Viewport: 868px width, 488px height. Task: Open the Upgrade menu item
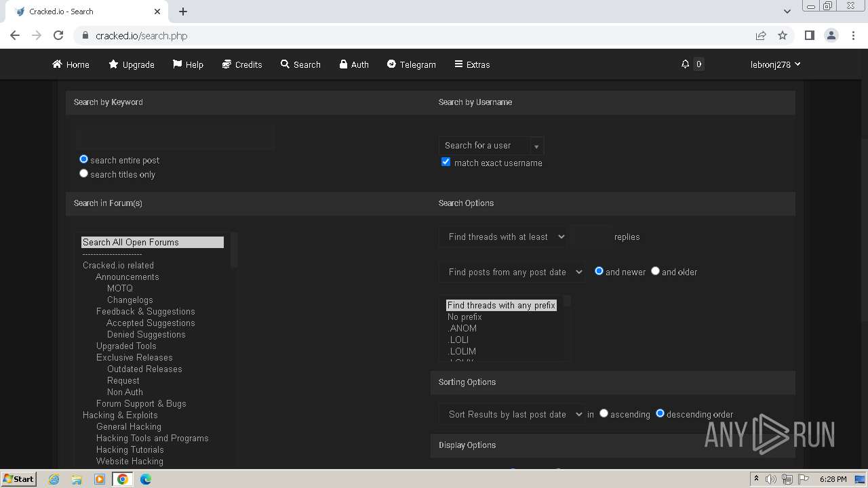[x=132, y=64]
